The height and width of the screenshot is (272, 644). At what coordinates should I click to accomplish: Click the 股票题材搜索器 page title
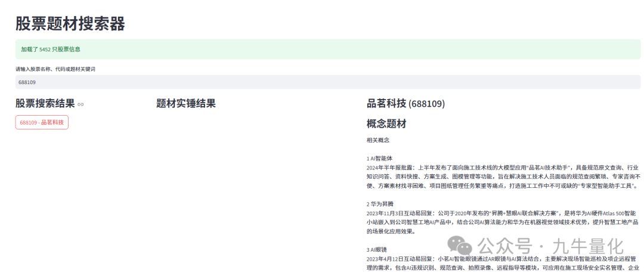(70, 24)
